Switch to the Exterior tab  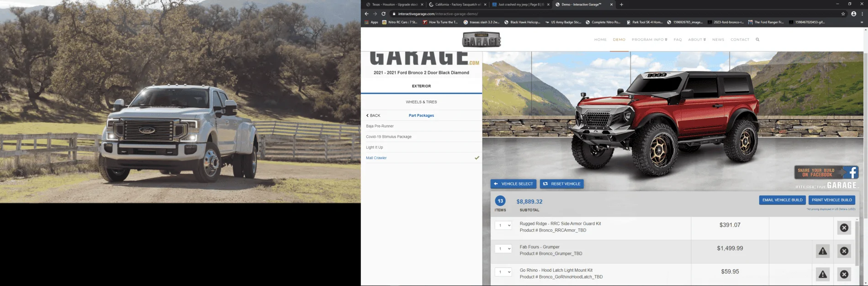tap(421, 86)
